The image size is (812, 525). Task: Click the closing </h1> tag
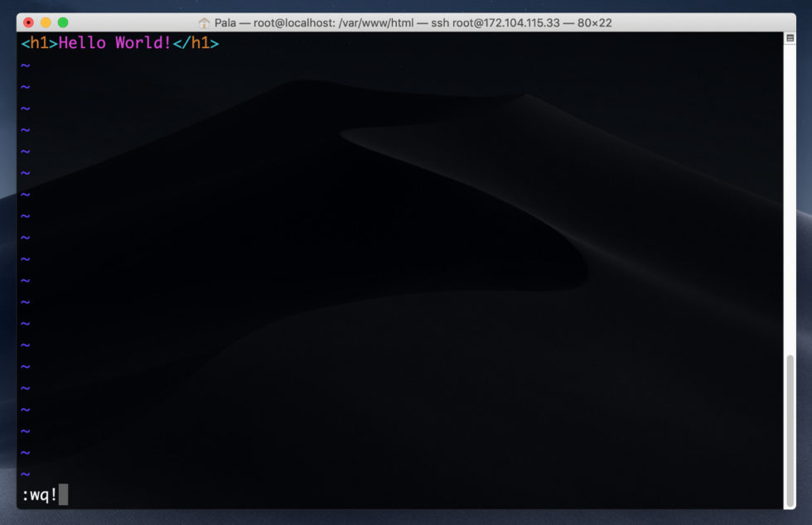(196, 43)
